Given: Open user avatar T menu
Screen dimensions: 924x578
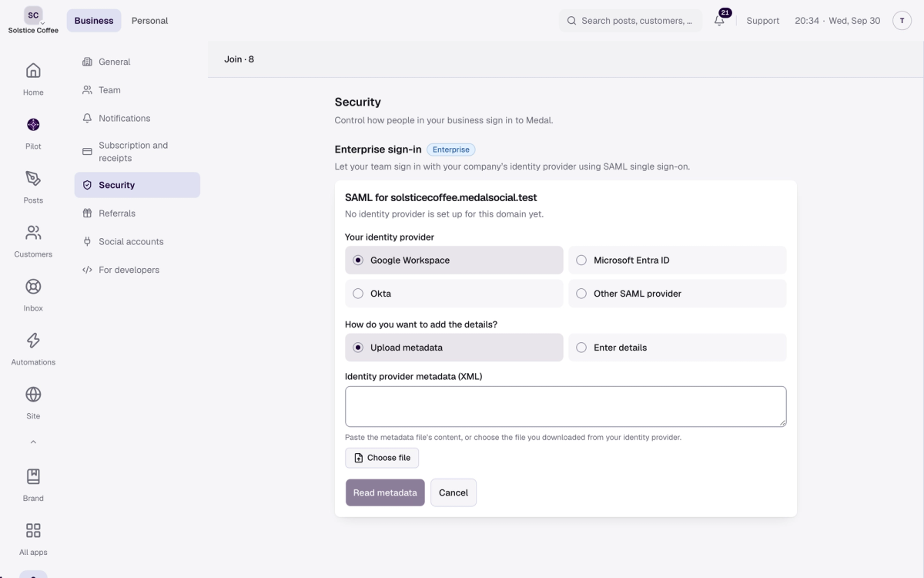Looking at the screenshot, I should coord(902,21).
